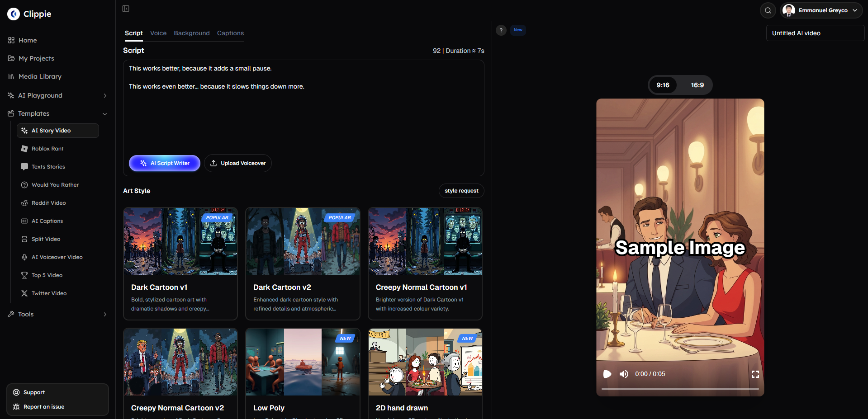Click the Twitter Video X icon
Screen dimensions: 868x419
tap(24, 293)
